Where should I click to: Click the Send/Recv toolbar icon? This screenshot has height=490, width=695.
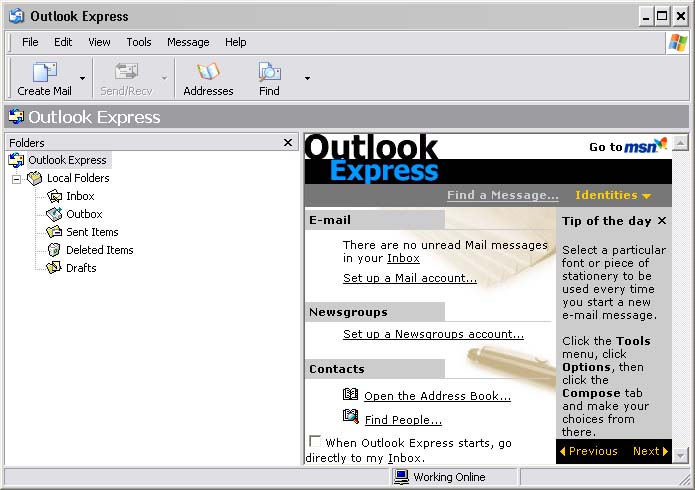coord(126,72)
